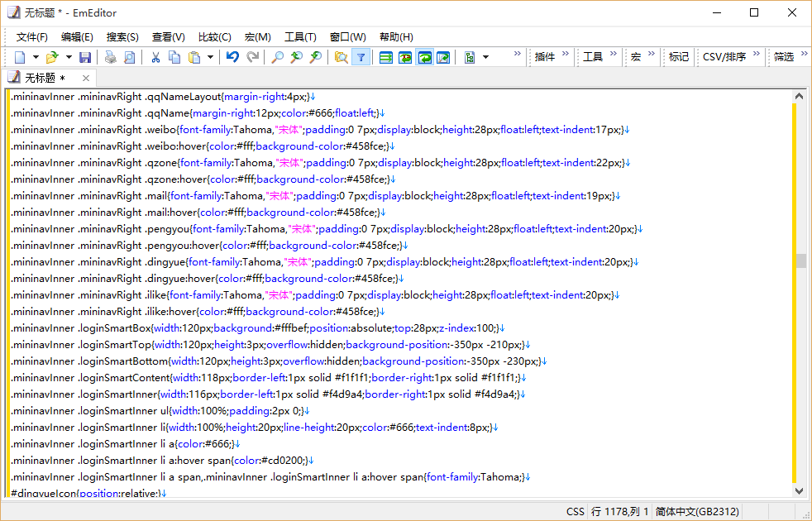The image size is (812, 521).
Task: Click the Save file icon
Action: coord(84,57)
